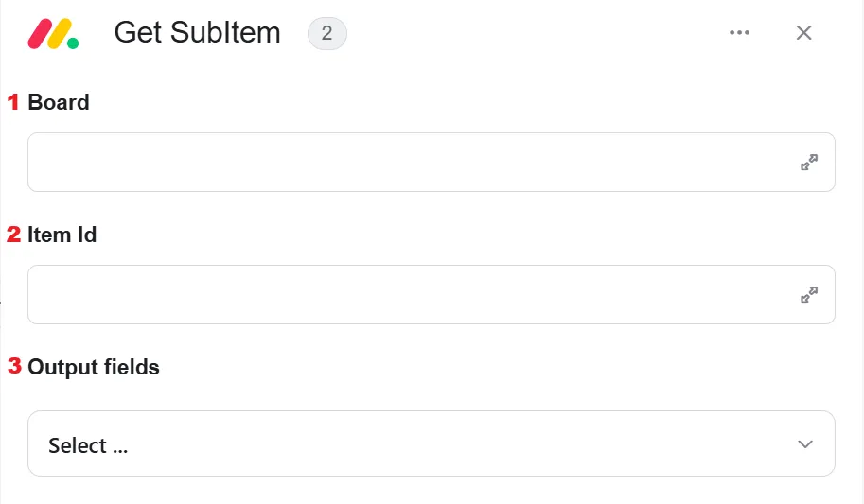
Task: Click the "Select ..." placeholder text
Action: (x=88, y=445)
